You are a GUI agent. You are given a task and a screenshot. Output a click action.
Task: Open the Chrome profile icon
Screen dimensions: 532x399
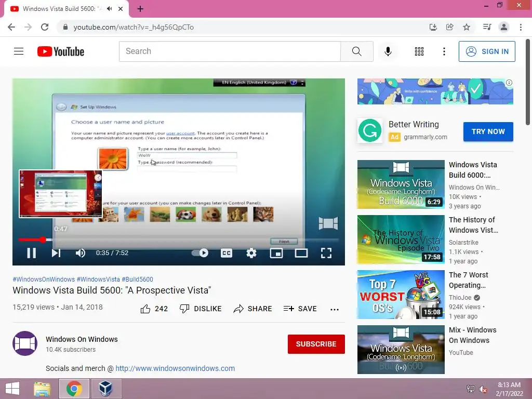point(504,27)
